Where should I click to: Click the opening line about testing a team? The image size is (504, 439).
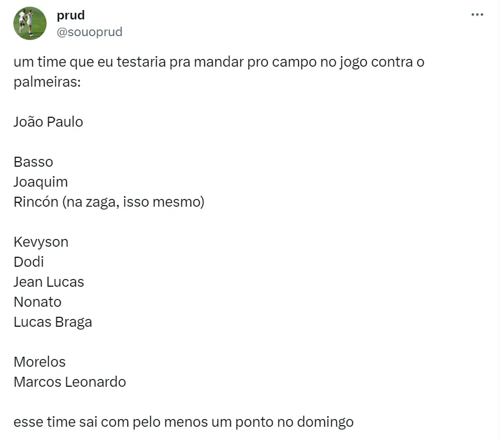[x=219, y=62]
